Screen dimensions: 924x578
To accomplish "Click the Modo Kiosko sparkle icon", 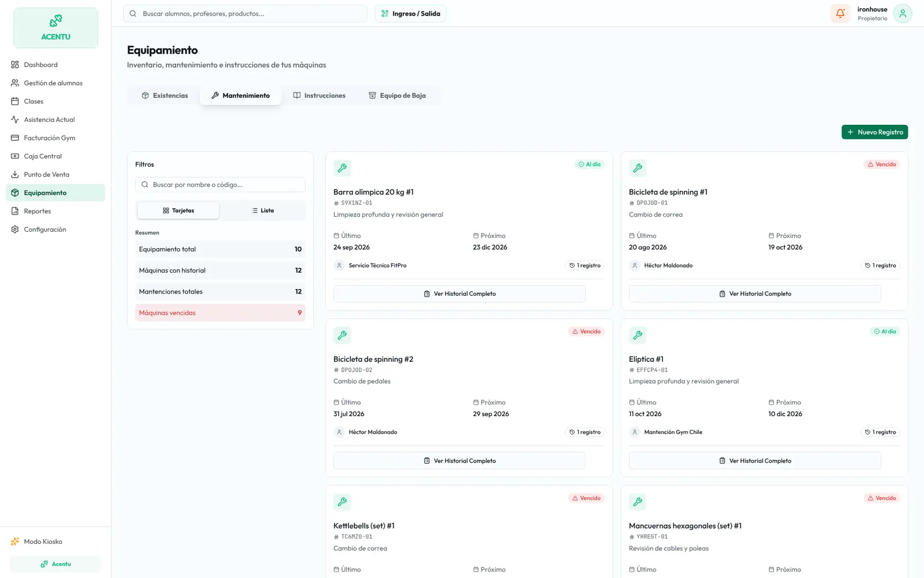I will (x=15, y=542).
